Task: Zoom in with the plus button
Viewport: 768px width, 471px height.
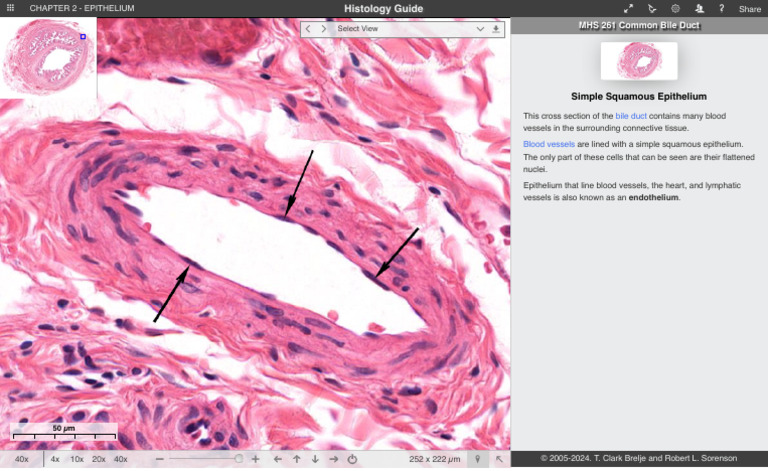Action: (256, 459)
